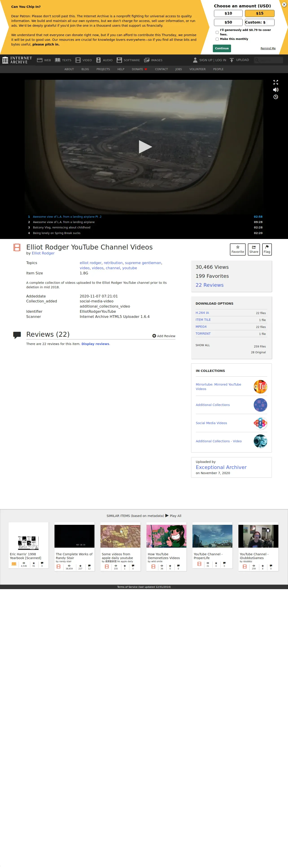The height and width of the screenshot is (868, 288).
Task: Open Internet Archive home logo
Action: pos(17,60)
